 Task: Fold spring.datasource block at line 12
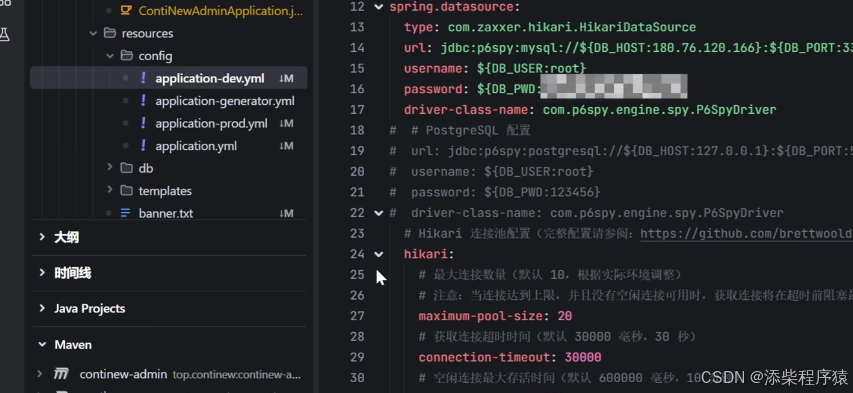379,7
